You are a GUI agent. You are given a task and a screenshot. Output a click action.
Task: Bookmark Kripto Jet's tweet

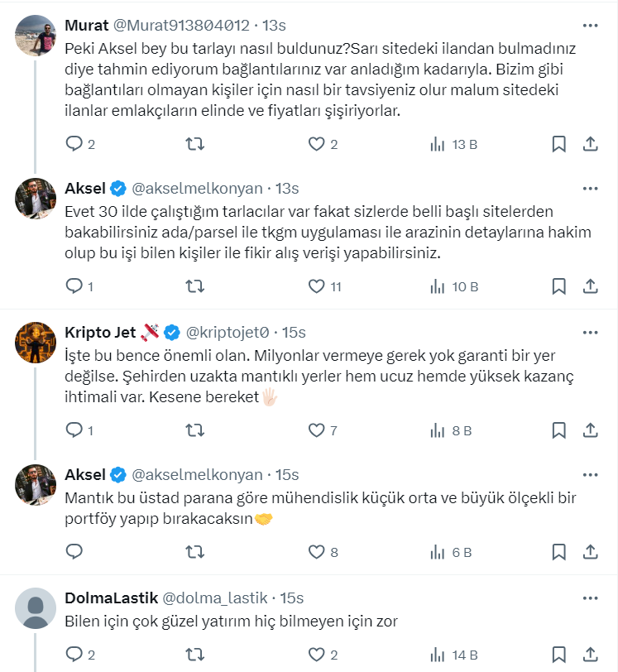point(559,430)
